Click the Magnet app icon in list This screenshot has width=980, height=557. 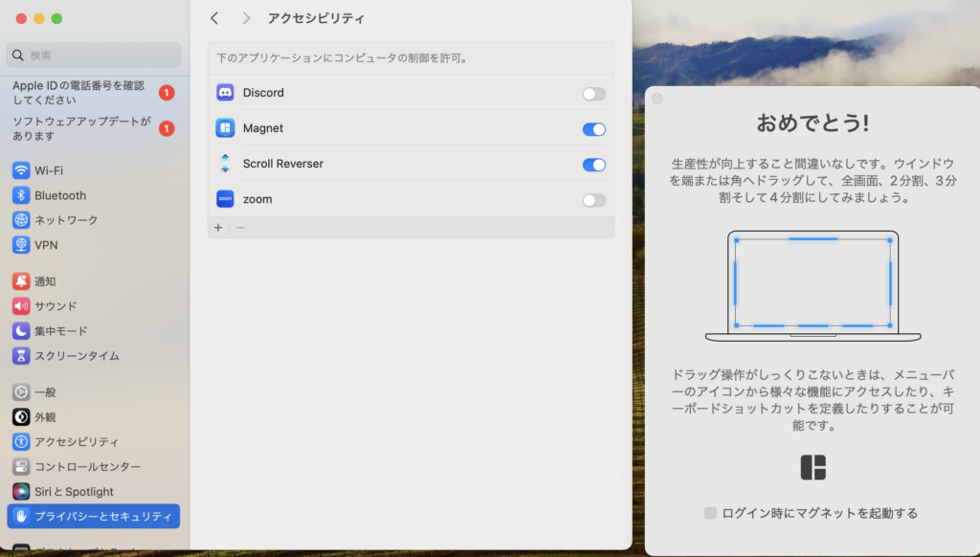pyautogui.click(x=225, y=128)
